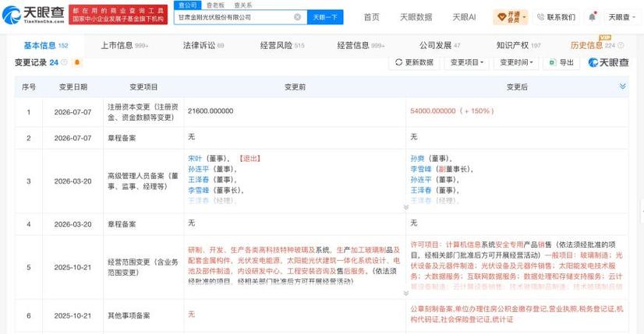
Task: Open 天眼数据 in top navigation
Action: 416,17
